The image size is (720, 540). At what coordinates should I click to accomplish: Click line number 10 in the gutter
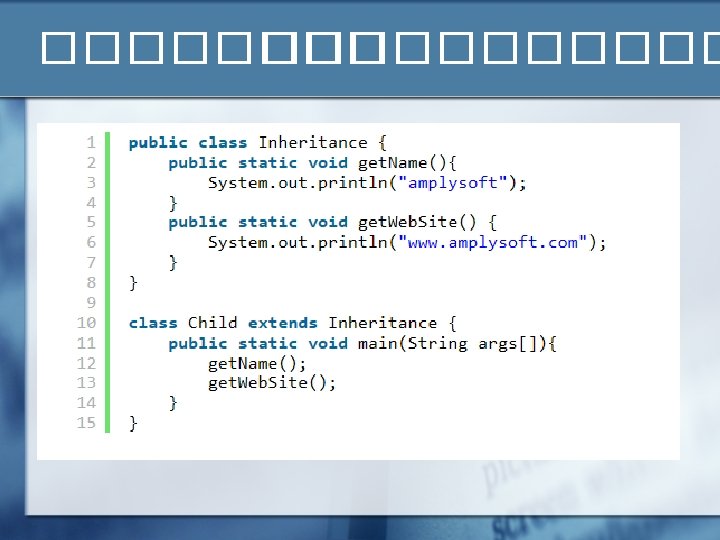pos(86,323)
